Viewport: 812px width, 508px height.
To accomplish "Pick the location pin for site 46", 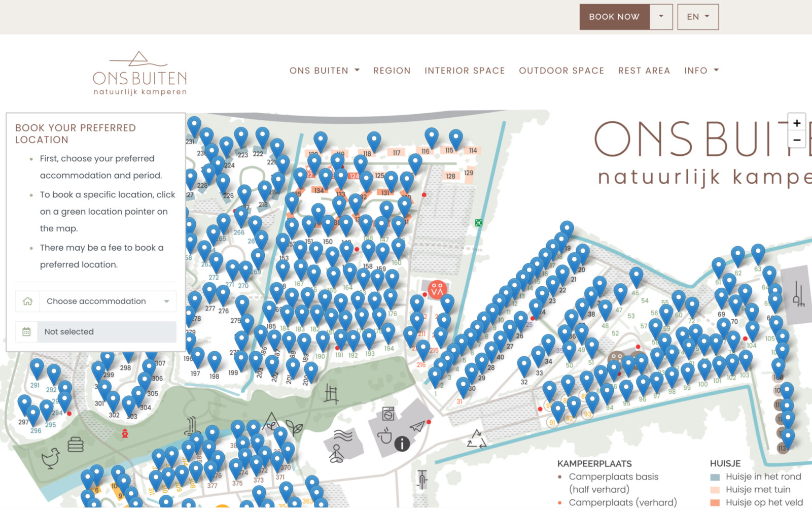I will (636, 276).
